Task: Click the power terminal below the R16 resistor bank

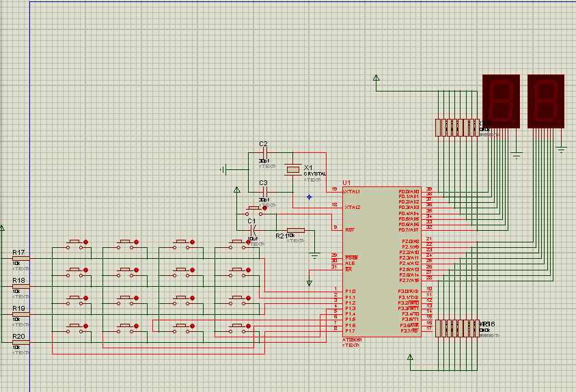Action: (411, 357)
